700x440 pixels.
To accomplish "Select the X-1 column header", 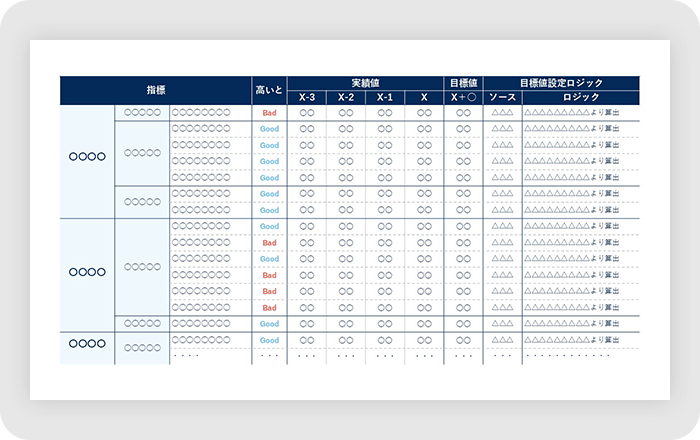I will (x=385, y=97).
